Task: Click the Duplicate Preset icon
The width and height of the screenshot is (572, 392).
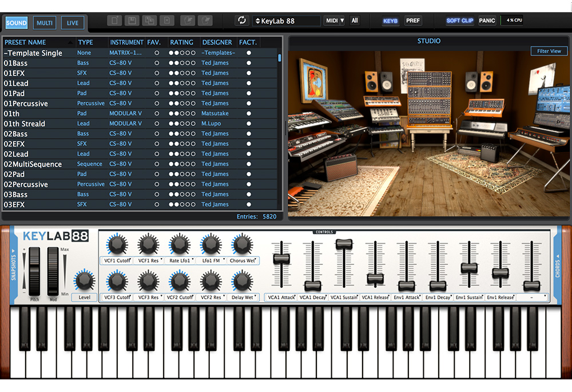Action: click(149, 21)
